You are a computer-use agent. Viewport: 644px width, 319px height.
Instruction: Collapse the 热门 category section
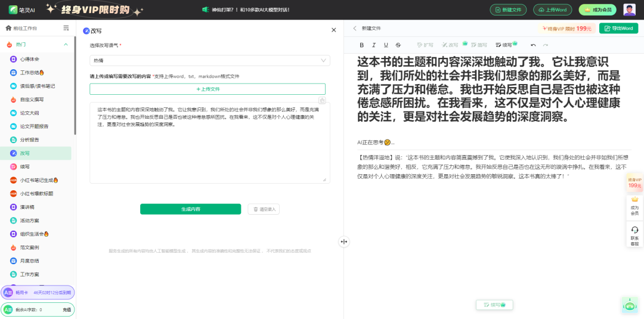coord(66,44)
